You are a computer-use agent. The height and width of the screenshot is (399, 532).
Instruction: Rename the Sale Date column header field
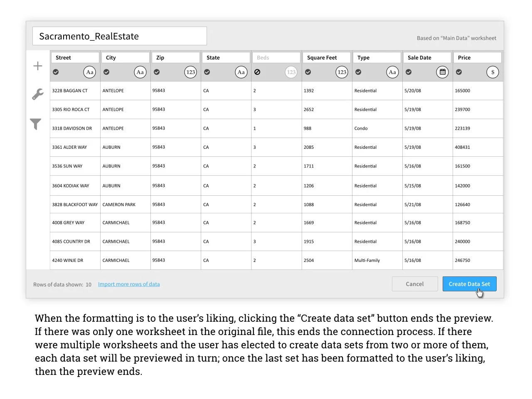427,58
